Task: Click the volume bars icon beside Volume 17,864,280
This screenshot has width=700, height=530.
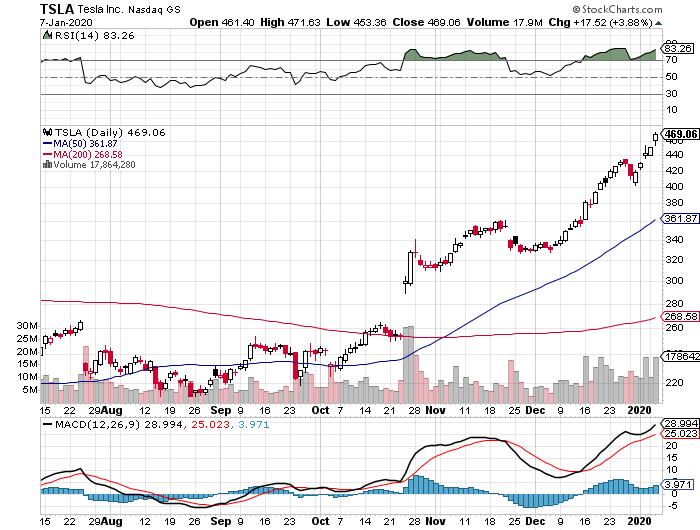Action: coord(47,165)
